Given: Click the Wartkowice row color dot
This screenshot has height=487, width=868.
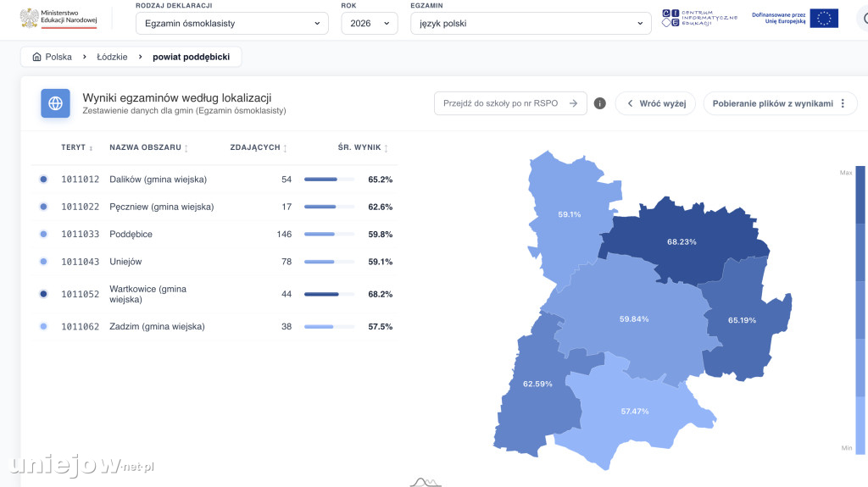Looking at the screenshot, I should [43, 294].
